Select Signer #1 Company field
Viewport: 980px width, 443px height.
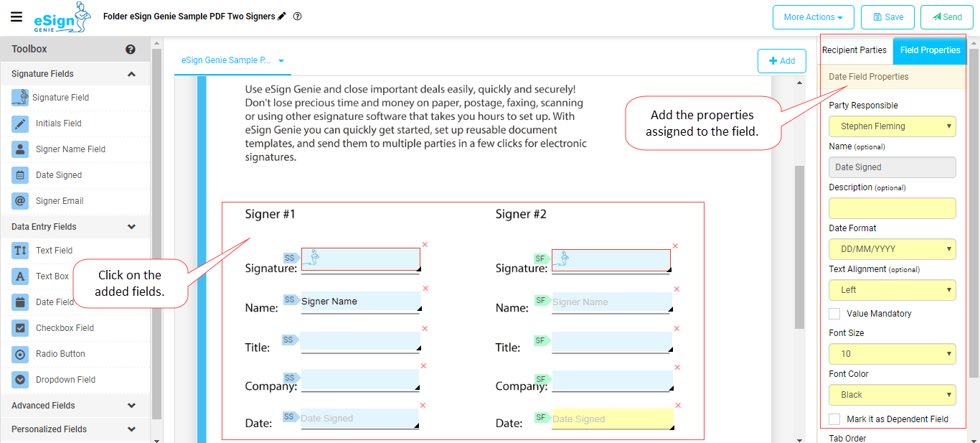tap(360, 379)
